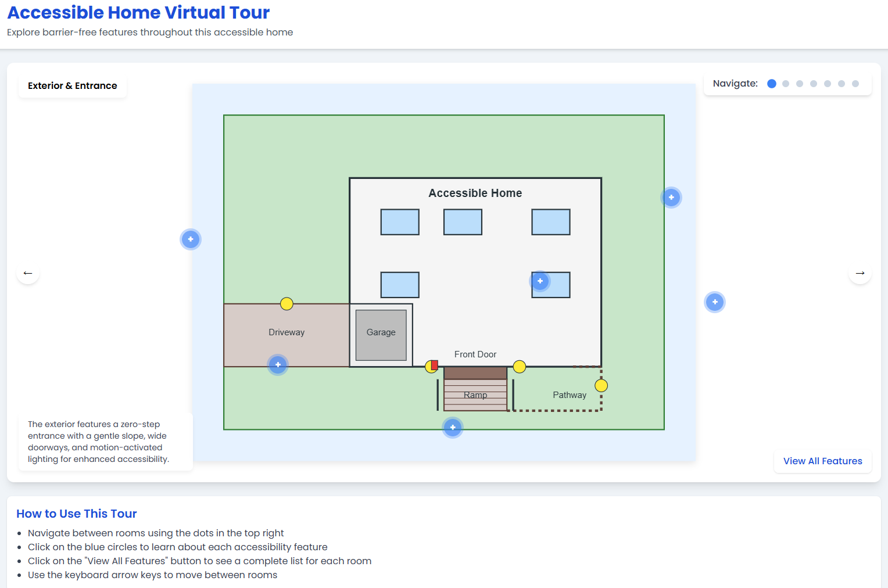Go to previous room with left arrow

coord(28,273)
